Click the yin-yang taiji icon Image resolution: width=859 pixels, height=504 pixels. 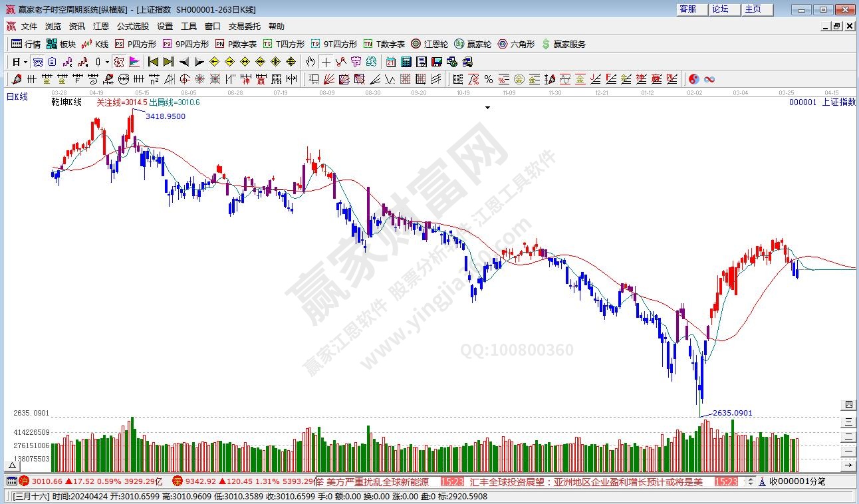point(694,79)
